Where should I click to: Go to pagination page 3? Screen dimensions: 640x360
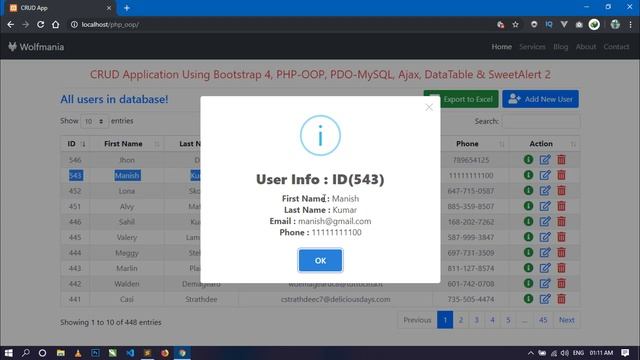point(476,320)
